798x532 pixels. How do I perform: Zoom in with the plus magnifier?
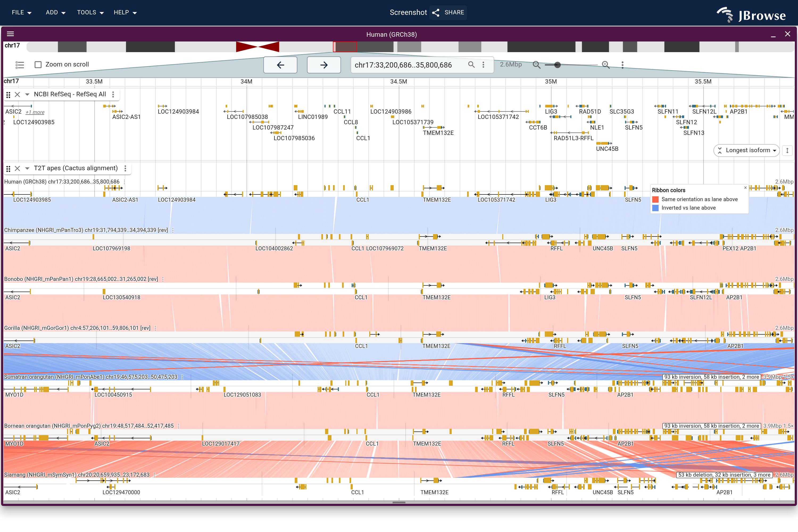tap(606, 64)
